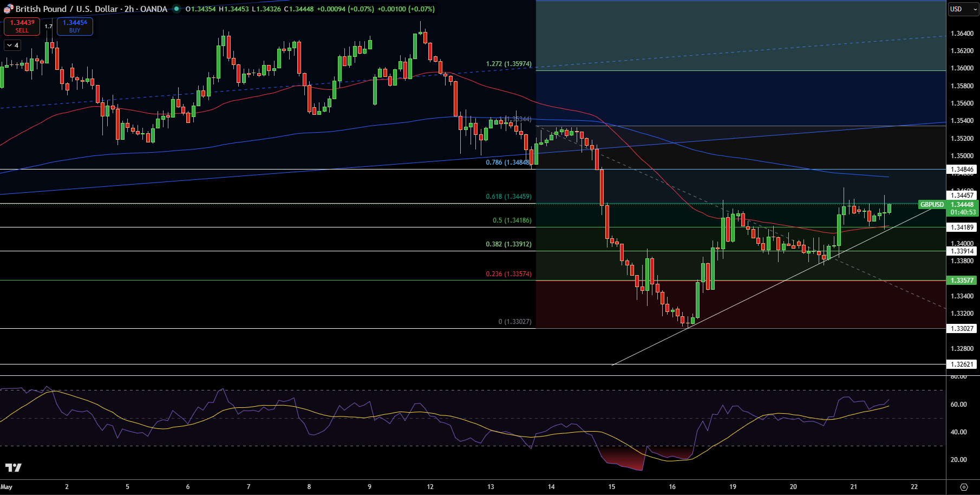The height and width of the screenshot is (495, 980).
Task: Select the 0.382 (1.33912) Fibonacci label
Action: click(509, 244)
